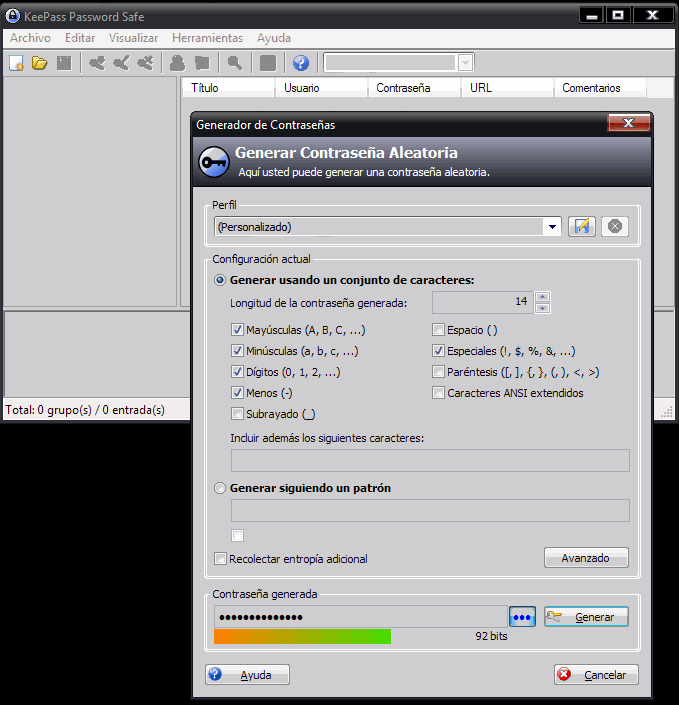This screenshot has width=679, height=705.
Task: Click the Avanzado button
Action: click(586, 558)
